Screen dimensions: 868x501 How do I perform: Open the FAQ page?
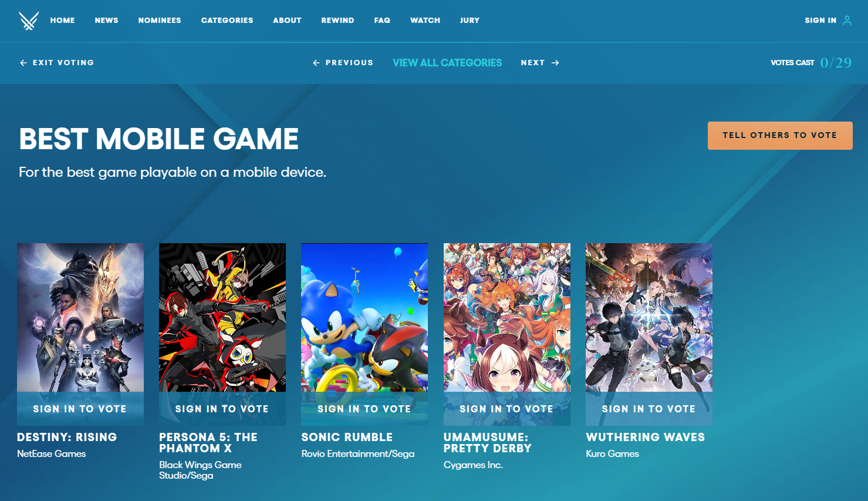pyautogui.click(x=382, y=21)
